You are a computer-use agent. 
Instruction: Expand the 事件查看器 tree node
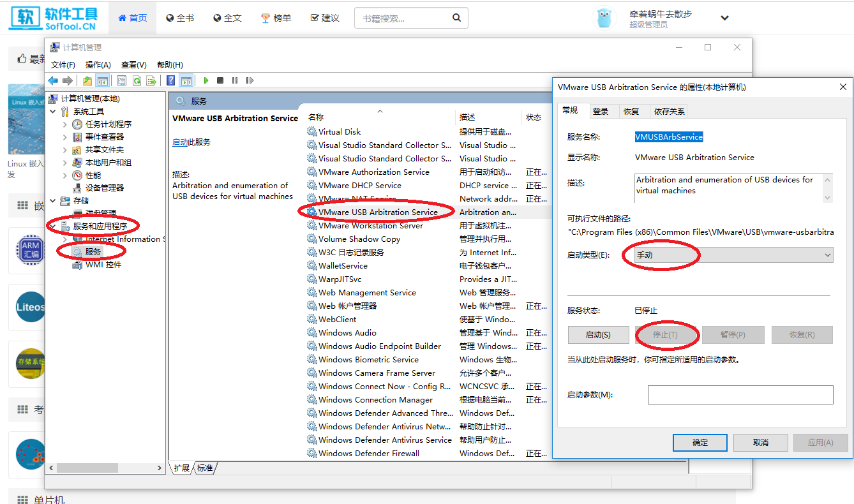[x=65, y=137]
